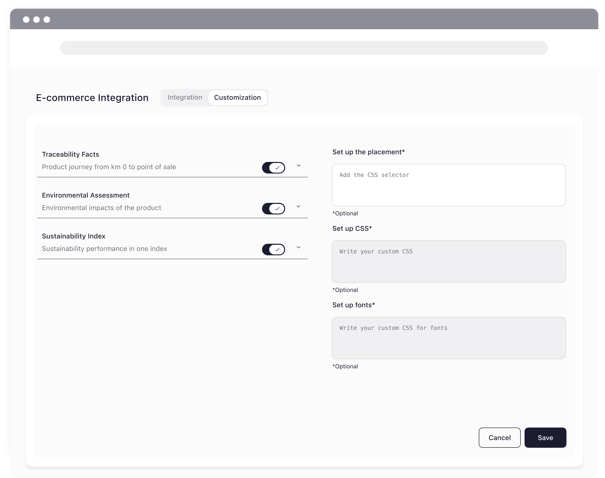Select the Traceability Facts row title
The image size is (605, 478).
tap(71, 154)
